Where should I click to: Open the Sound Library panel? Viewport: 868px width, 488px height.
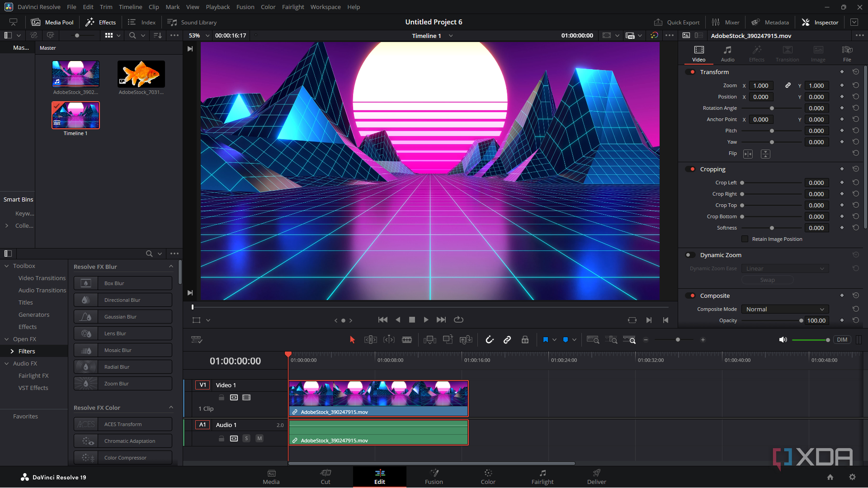click(192, 22)
